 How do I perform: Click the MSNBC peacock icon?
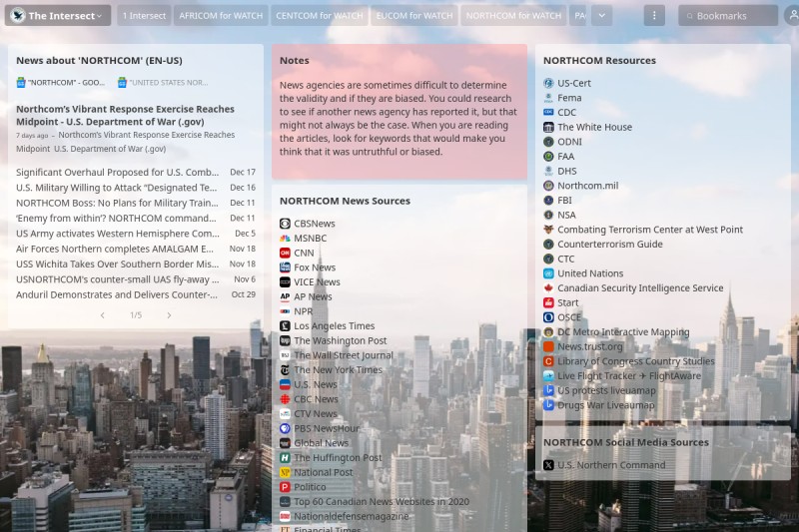coord(285,239)
